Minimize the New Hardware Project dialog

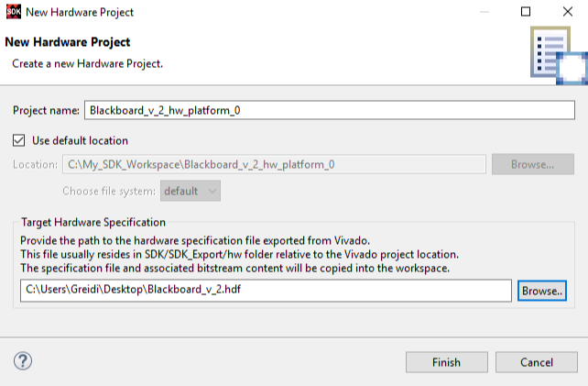(x=483, y=12)
